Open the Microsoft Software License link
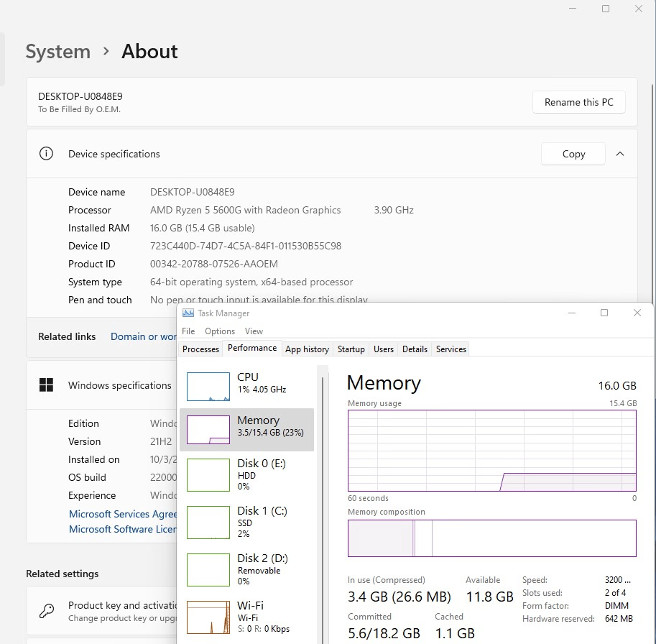 point(123,529)
